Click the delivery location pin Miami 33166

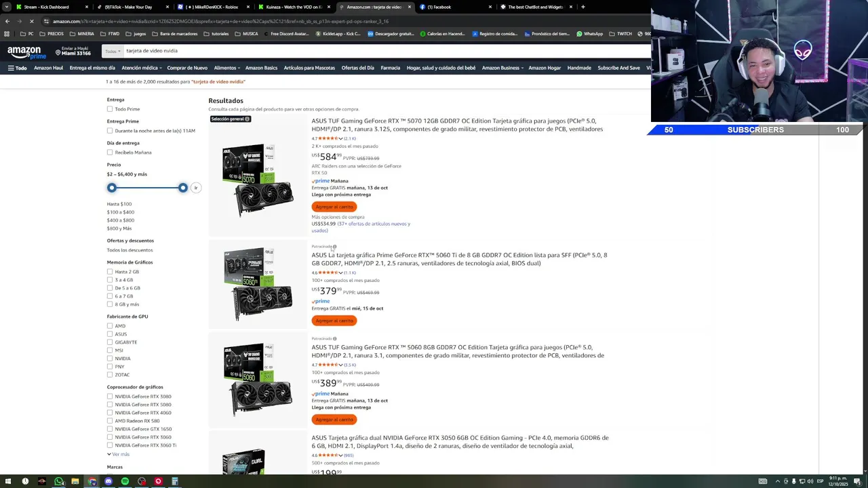click(73, 51)
